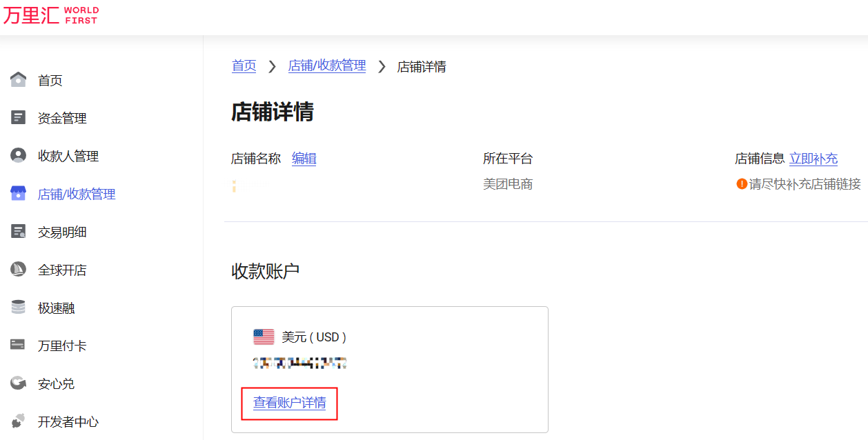
Task: Click the 开发者中心 developer icon
Action: click(18, 421)
